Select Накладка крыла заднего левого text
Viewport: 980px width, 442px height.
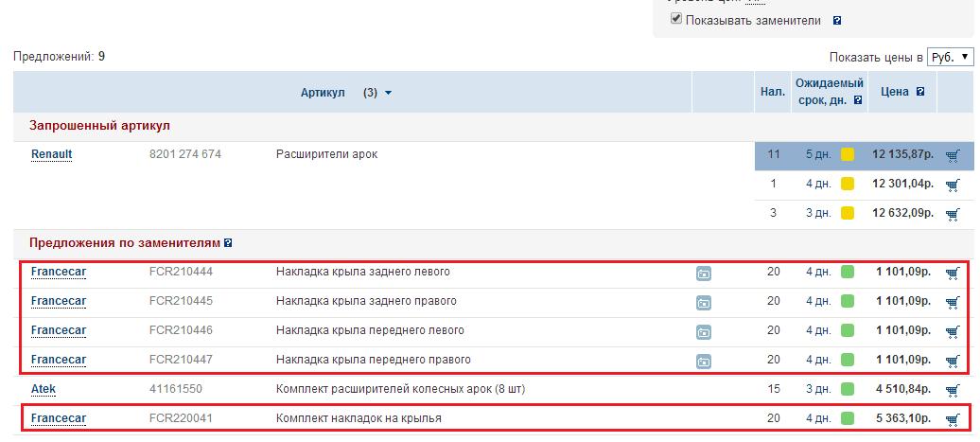[x=362, y=272]
